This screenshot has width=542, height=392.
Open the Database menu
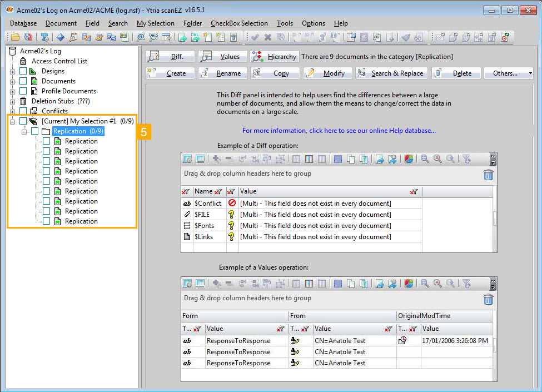pos(23,23)
